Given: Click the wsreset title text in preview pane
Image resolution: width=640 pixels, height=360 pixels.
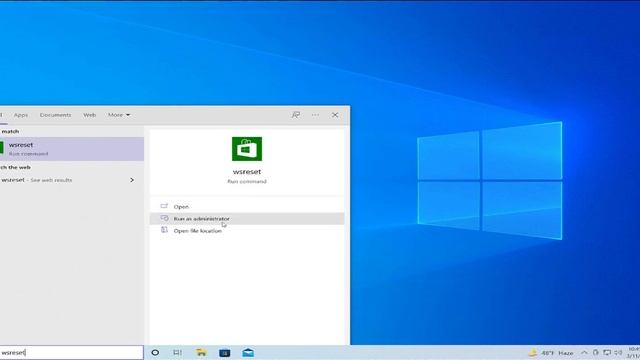Looking at the screenshot, I should (247, 172).
